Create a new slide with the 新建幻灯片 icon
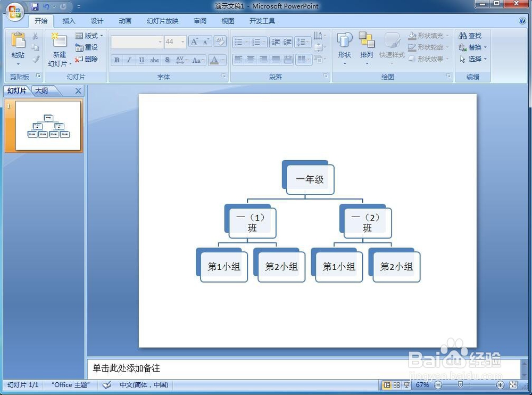This screenshot has height=395, width=532. 60,40
